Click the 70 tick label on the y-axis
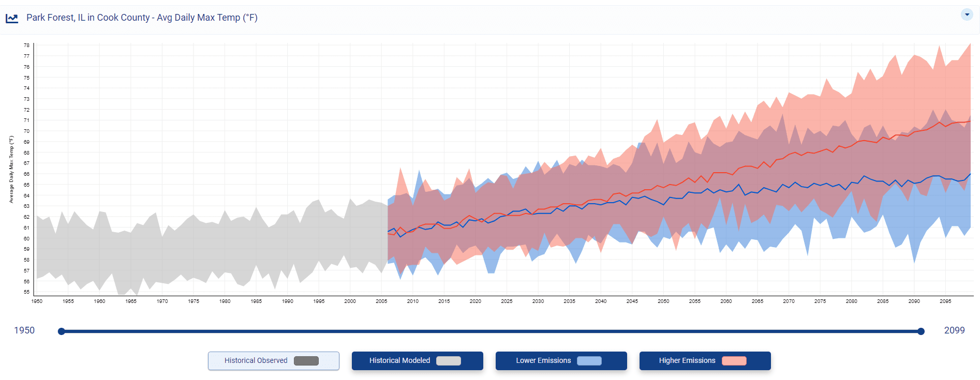Viewport: 980px width, 380px height. (26, 131)
